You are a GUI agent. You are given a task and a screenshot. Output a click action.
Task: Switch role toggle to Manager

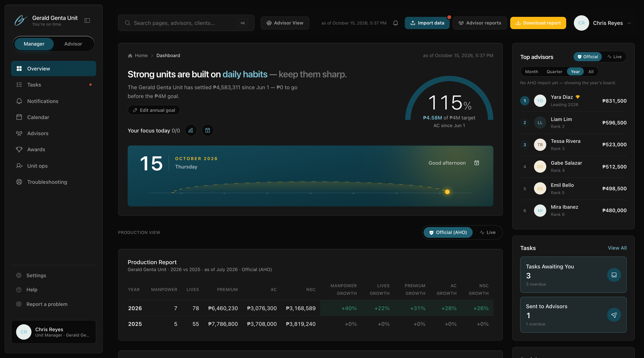34,44
